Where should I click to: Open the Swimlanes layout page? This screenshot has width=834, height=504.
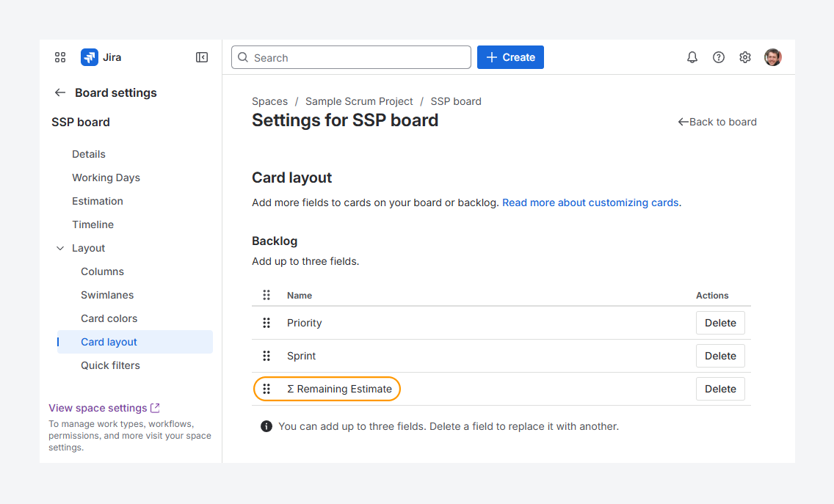click(107, 295)
